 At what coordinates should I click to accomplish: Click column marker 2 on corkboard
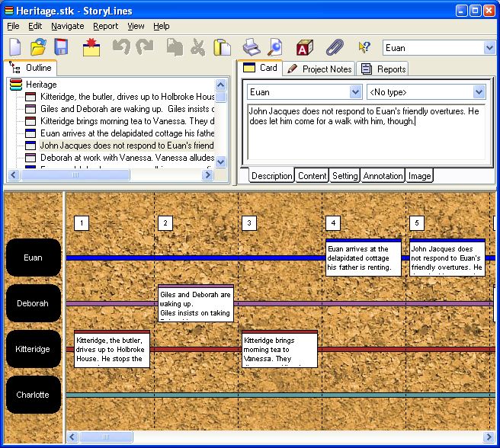point(165,223)
